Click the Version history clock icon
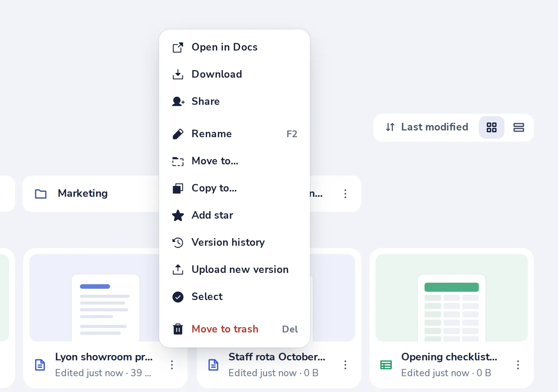The image size is (558, 392). 178,243
